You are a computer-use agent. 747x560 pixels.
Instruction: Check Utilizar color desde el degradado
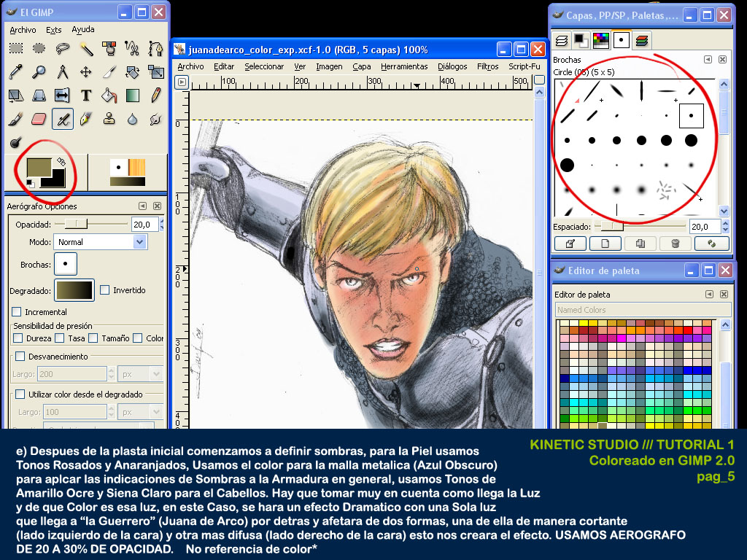[x=20, y=394]
